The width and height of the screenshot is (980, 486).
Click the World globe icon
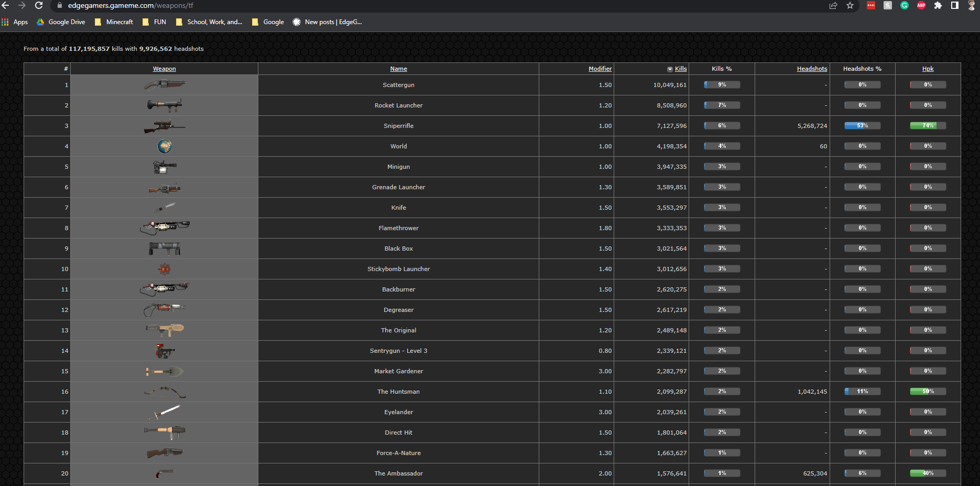coord(165,146)
